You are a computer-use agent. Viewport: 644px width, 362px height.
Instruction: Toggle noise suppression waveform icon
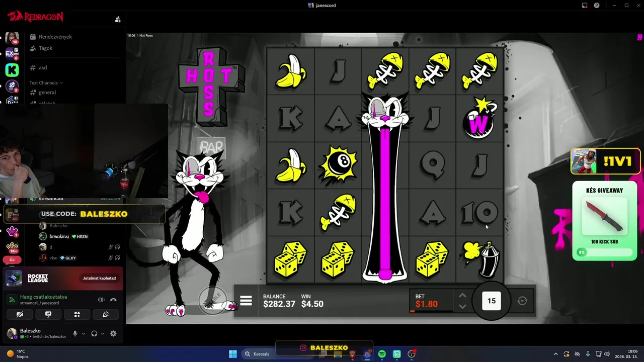click(101, 300)
